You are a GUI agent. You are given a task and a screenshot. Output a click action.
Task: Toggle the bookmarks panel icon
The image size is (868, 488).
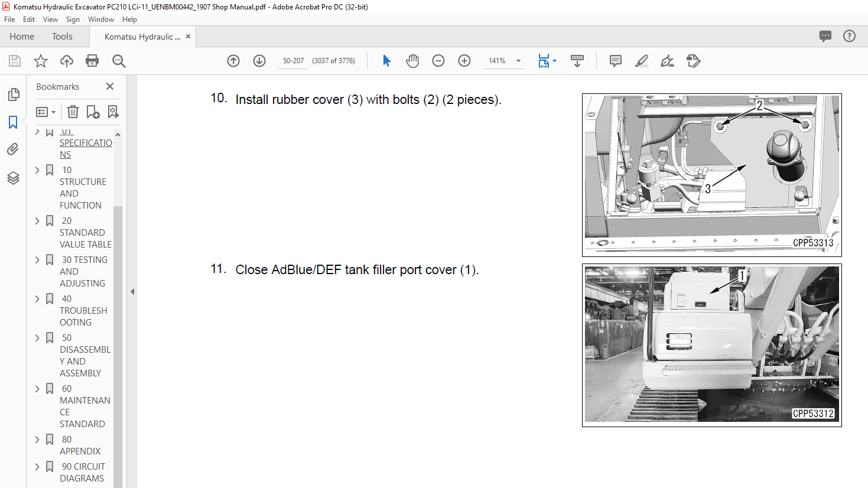point(13,122)
